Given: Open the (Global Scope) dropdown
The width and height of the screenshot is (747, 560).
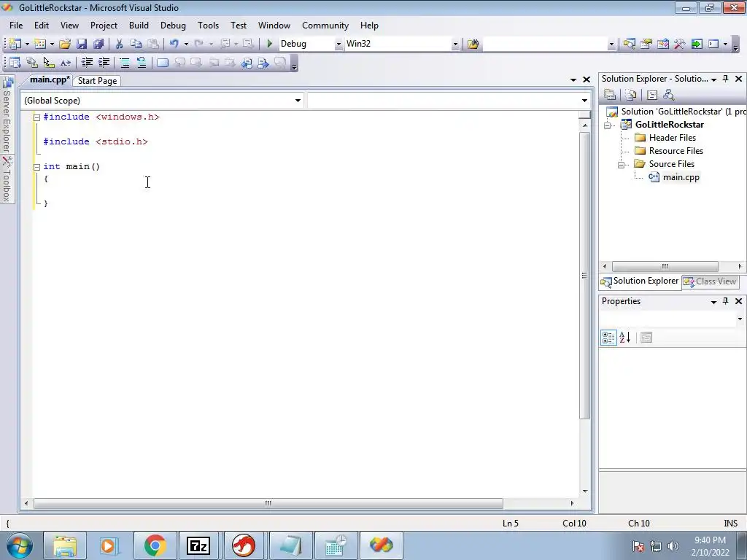Looking at the screenshot, I should point(298,101).
